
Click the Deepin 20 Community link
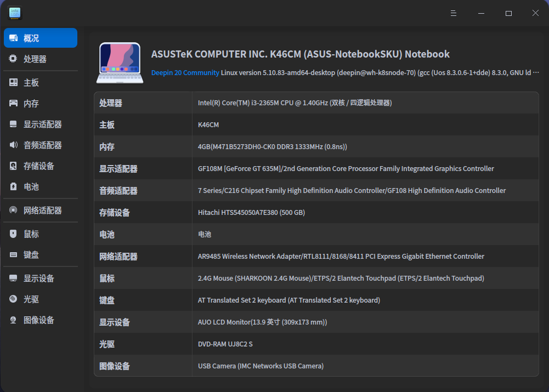(x=185, y=72)
